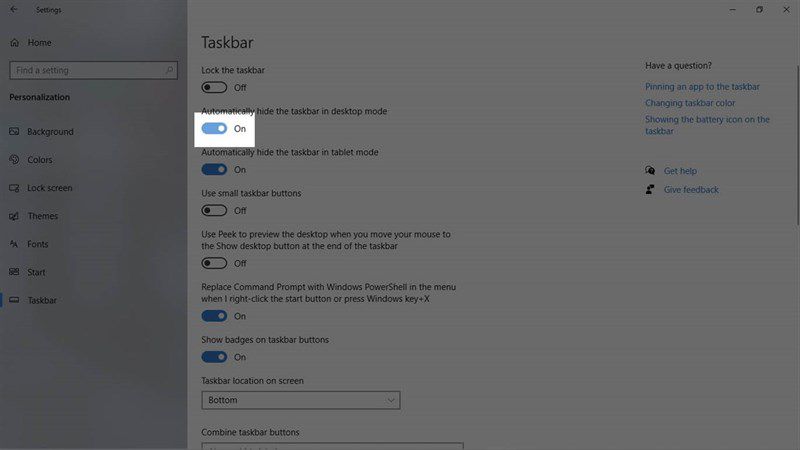
Task: Select the Background picture icon
Action: click(x=14, y=132)
